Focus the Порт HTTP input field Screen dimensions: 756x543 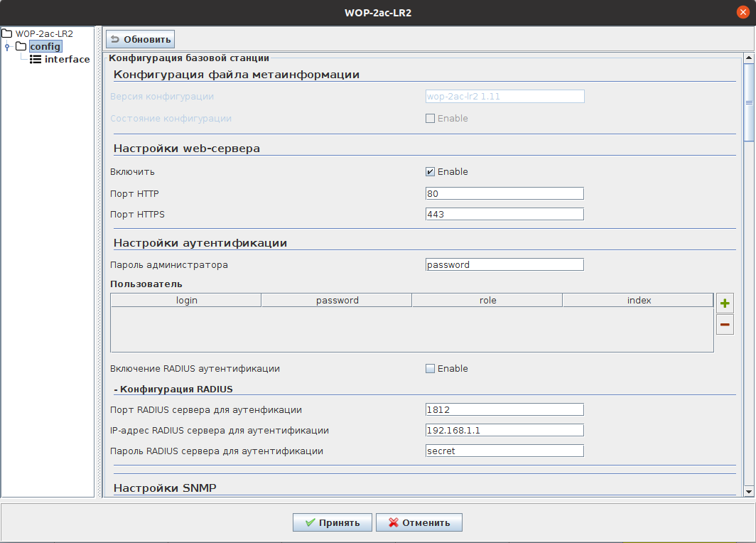504,193
